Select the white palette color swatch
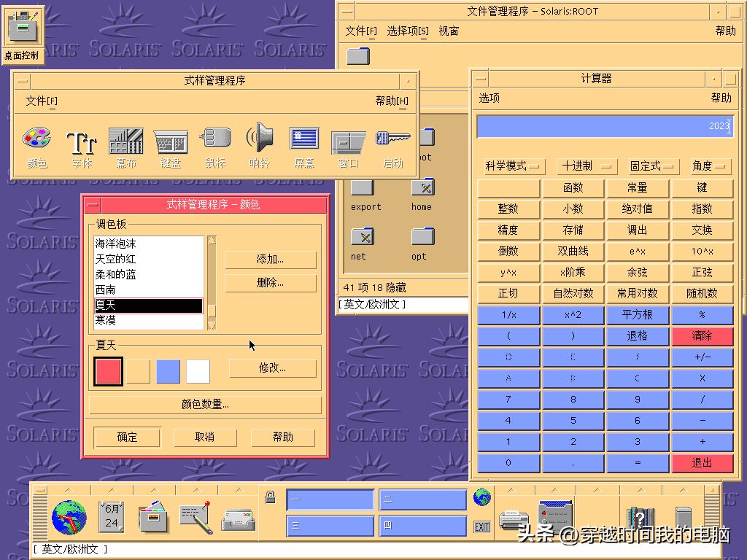 click(x=198, y=371)
